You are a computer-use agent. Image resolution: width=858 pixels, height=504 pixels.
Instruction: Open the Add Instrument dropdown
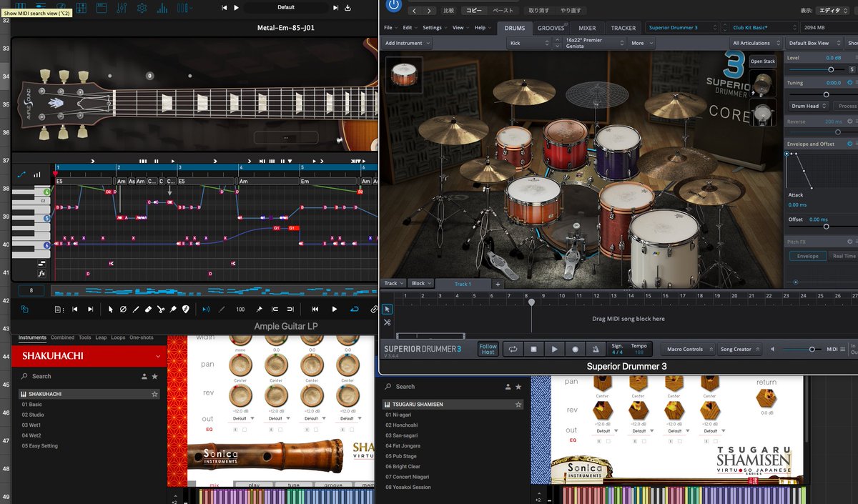point(408,43)
